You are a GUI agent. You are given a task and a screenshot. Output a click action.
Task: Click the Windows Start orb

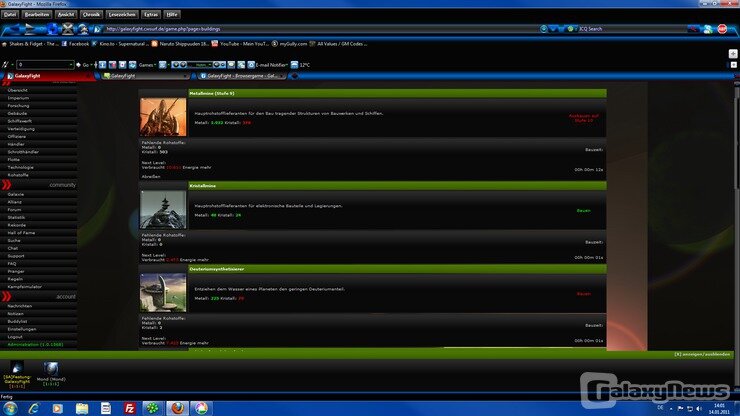pyautogui.click(x=10, y=408)
